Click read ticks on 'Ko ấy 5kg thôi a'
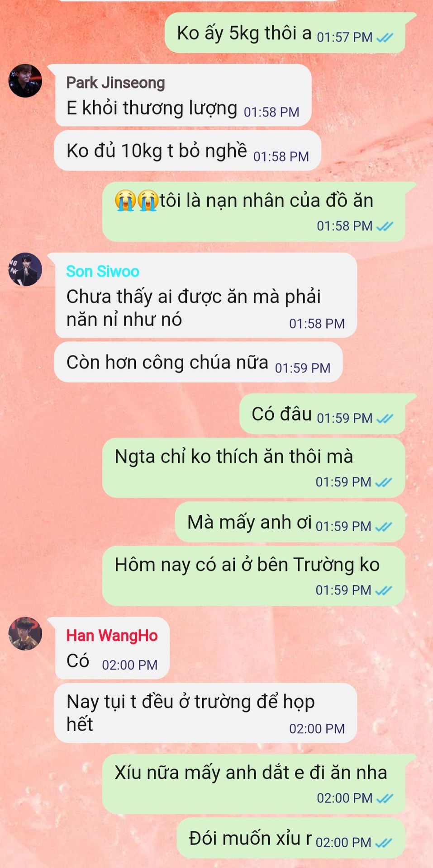Screen dimensions: 433x868 [x=385, y=38]
